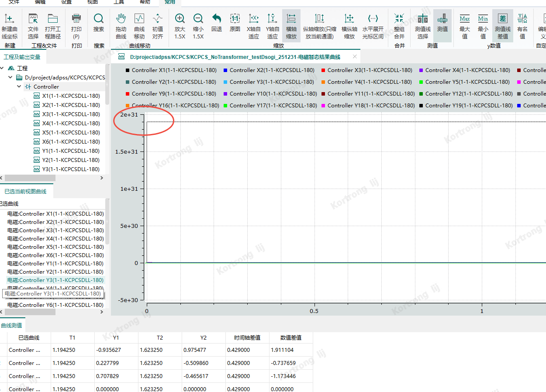Open the 文件选择 file selection tool
Image resolution: width=546 pixels, height=392 pixels.
pos(33,19)
